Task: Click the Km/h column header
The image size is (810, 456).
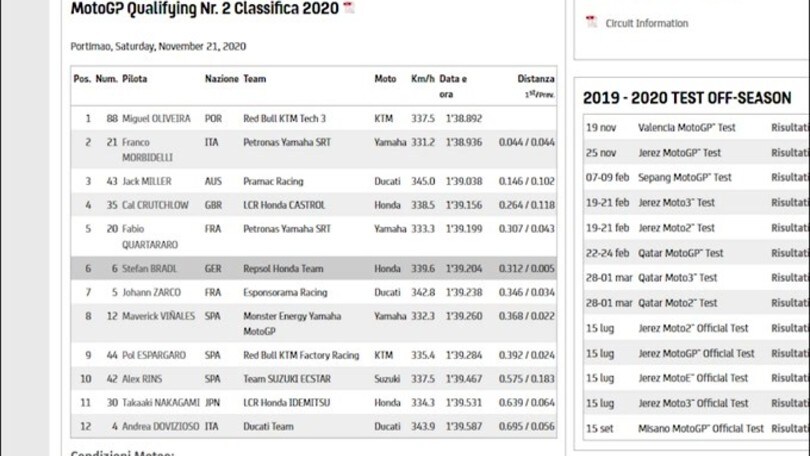Action: coord(423,79)
